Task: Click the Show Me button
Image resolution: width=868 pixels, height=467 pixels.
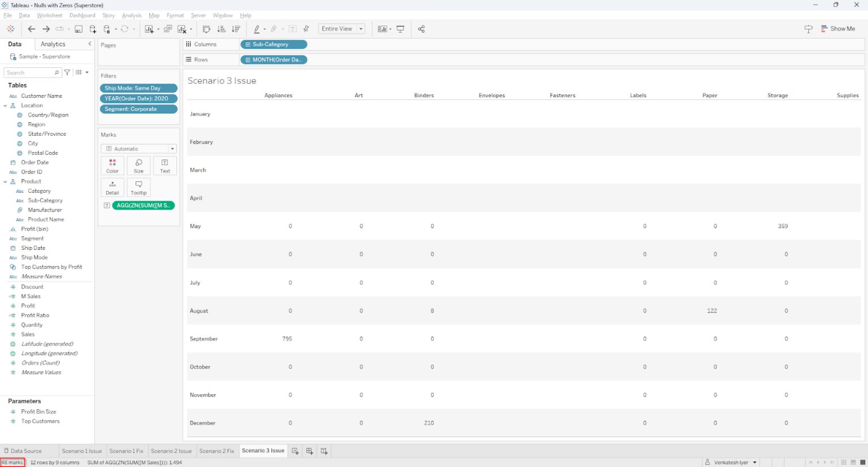Action: coord(839,28)
